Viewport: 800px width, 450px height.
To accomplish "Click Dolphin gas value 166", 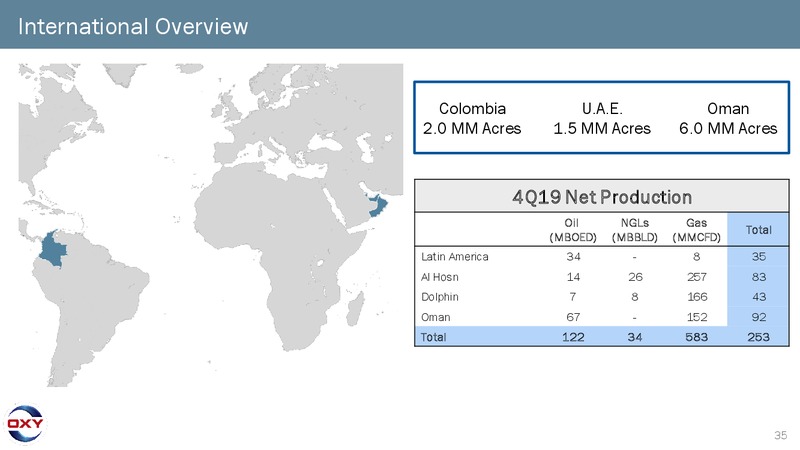I will (697, 297).
